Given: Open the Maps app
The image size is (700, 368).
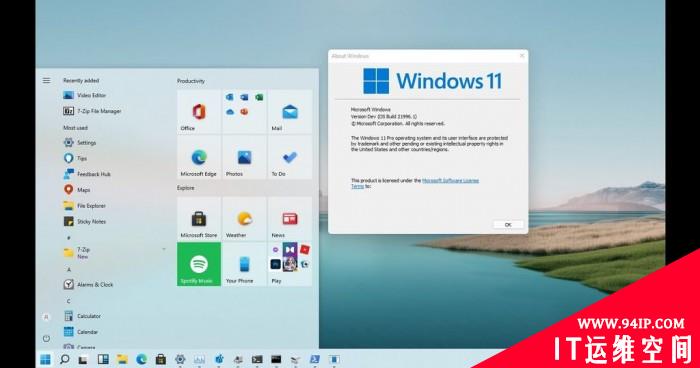Looking at the screenshot, I should click(77, 190).
